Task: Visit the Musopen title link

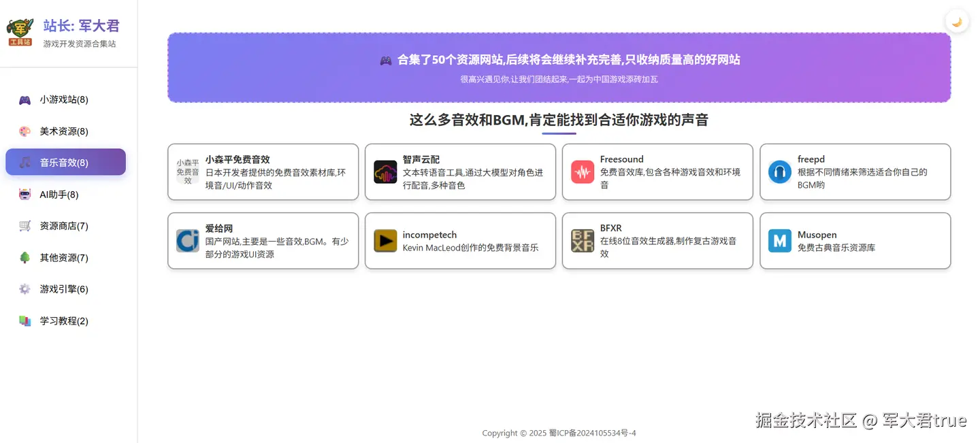Action: click(817, 235)
